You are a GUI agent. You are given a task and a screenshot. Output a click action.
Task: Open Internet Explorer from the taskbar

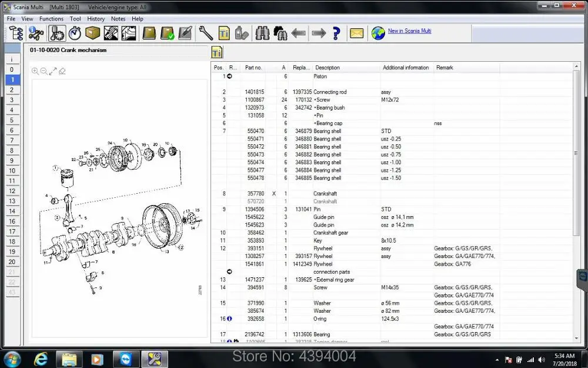[x=41, y=359]
